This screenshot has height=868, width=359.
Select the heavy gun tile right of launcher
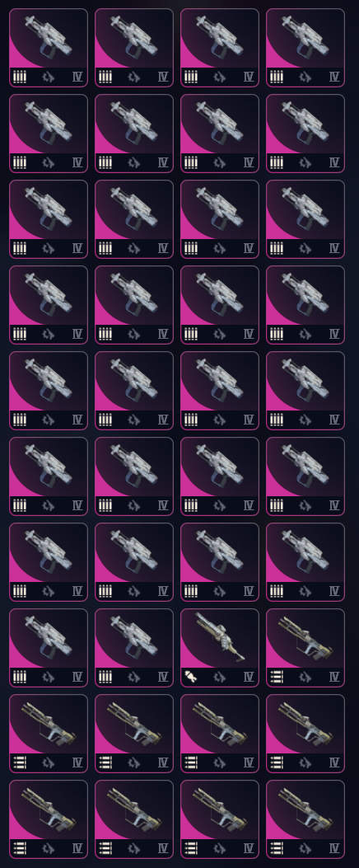tap(305, 648)
